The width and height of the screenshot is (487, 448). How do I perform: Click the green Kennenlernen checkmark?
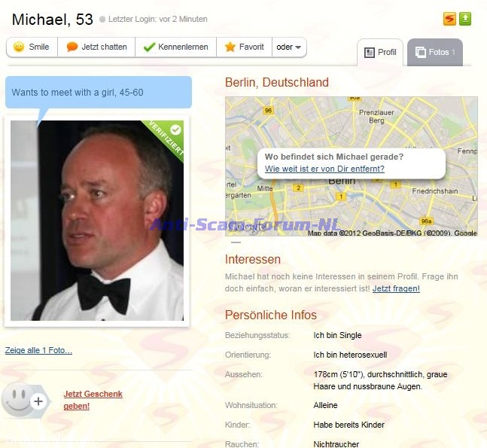coord(149,47)
